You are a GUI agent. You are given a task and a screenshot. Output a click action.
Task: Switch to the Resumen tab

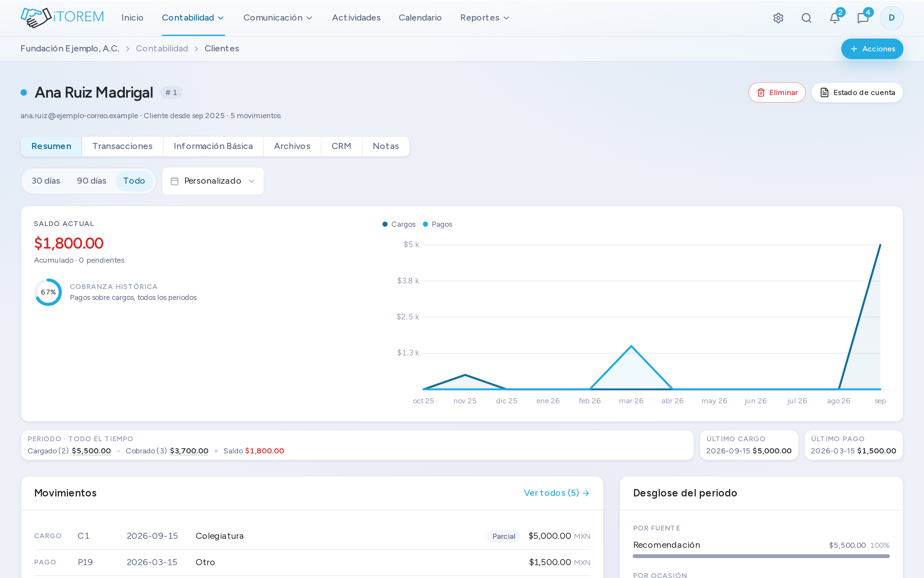(x=51, y=146)
